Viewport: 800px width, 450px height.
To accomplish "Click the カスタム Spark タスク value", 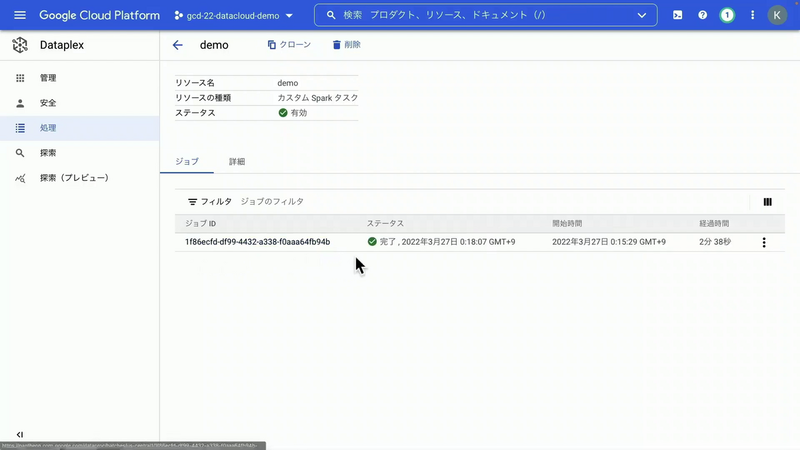I will [317, 98].
